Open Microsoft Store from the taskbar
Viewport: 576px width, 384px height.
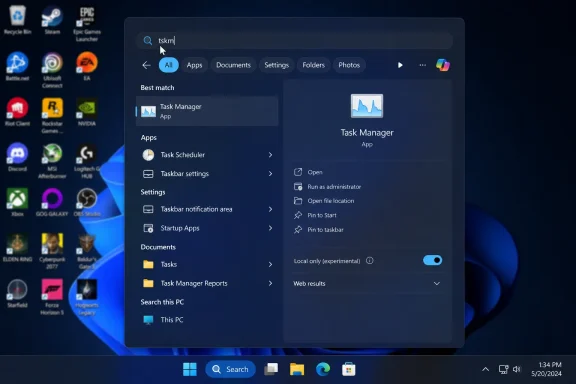[349, 369]
